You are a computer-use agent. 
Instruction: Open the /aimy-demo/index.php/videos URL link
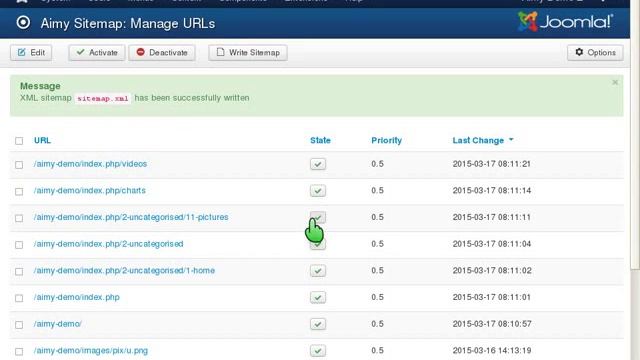tap(90, 164)
